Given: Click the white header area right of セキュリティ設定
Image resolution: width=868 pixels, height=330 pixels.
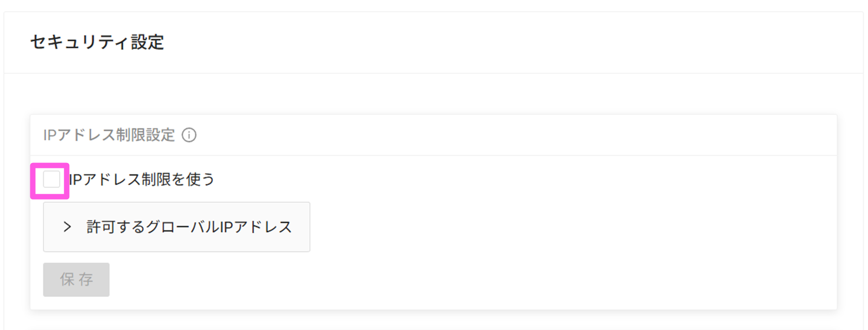Looking at the screenshot, I should (x=497, y=42).
